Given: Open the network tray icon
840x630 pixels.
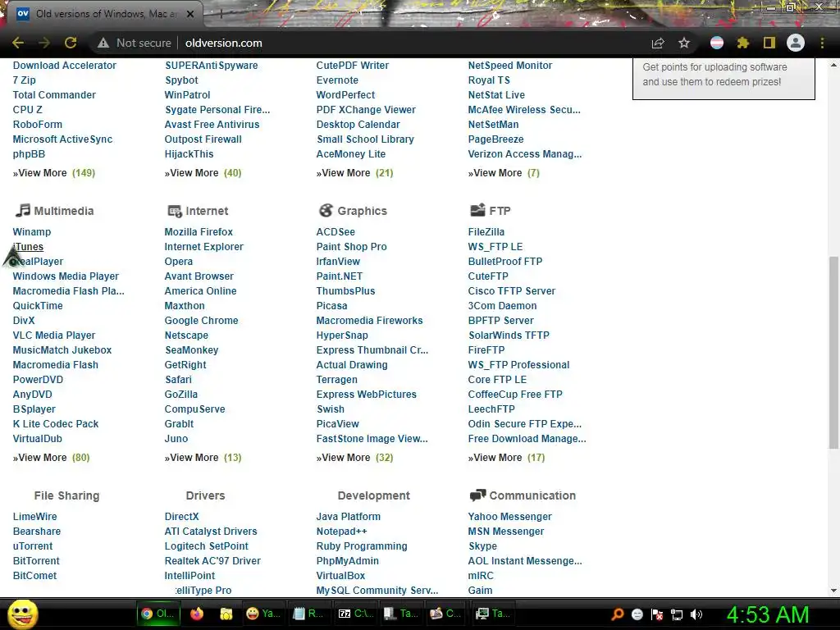Looking at the screenshot, I should (677, 614).
